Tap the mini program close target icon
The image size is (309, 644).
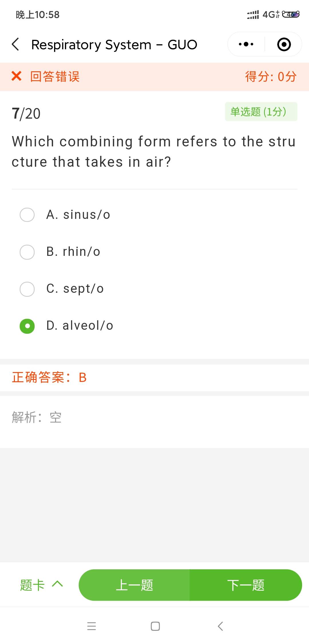click(x=284, y=44)
